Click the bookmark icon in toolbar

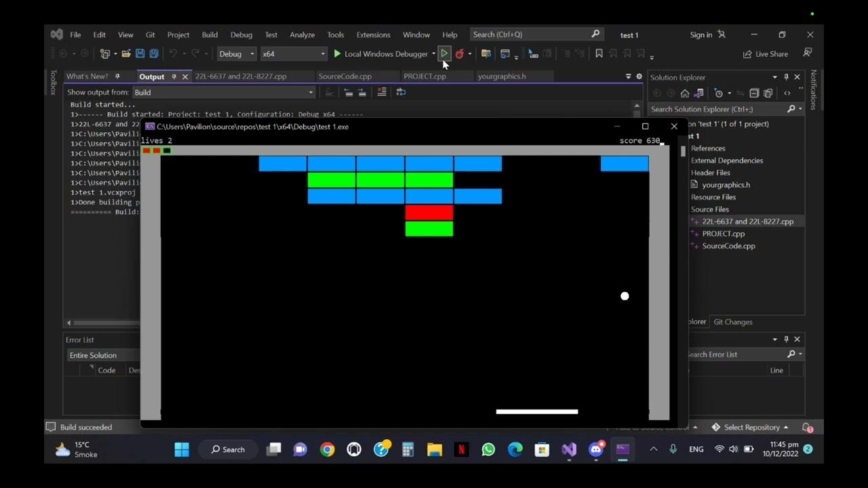pyautogui.click(x=599, y=54)
